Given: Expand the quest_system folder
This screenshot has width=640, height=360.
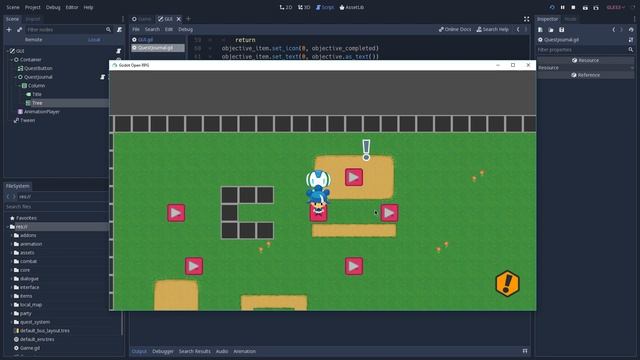Looking at the screenshot, I should 11,322.
